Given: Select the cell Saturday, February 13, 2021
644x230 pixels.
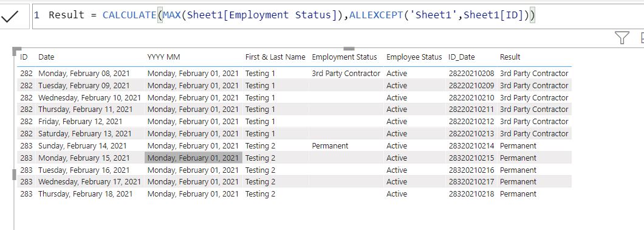Looking at the screenshot, I should point(85,134).
